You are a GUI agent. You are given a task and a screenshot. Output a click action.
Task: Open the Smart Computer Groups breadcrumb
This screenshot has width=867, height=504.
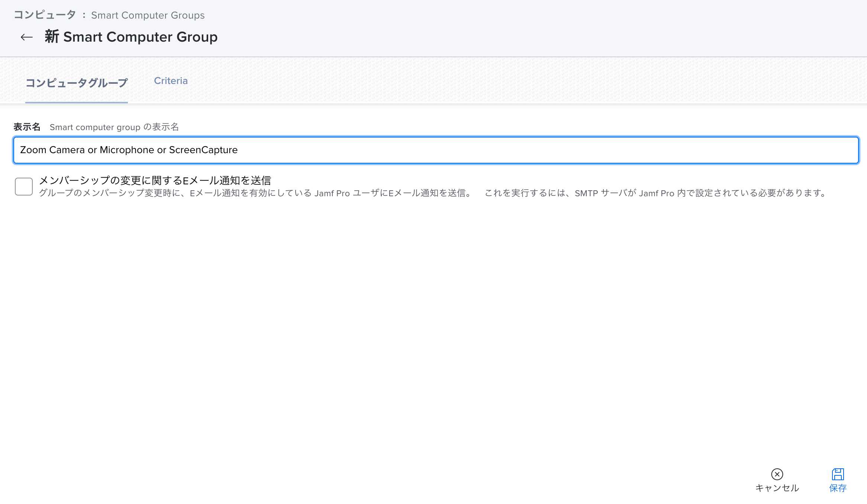pos(148,15)
